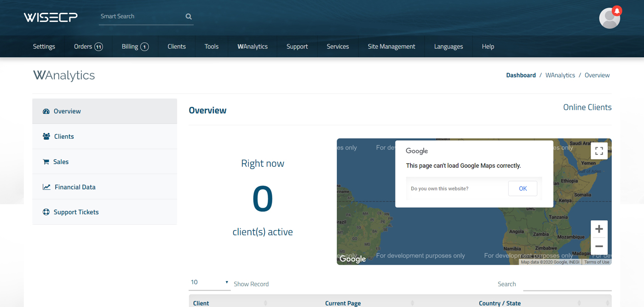Click the table Search input field
Image resolution: width=644 pixels, height=307 pixels.
pos(567,284)
